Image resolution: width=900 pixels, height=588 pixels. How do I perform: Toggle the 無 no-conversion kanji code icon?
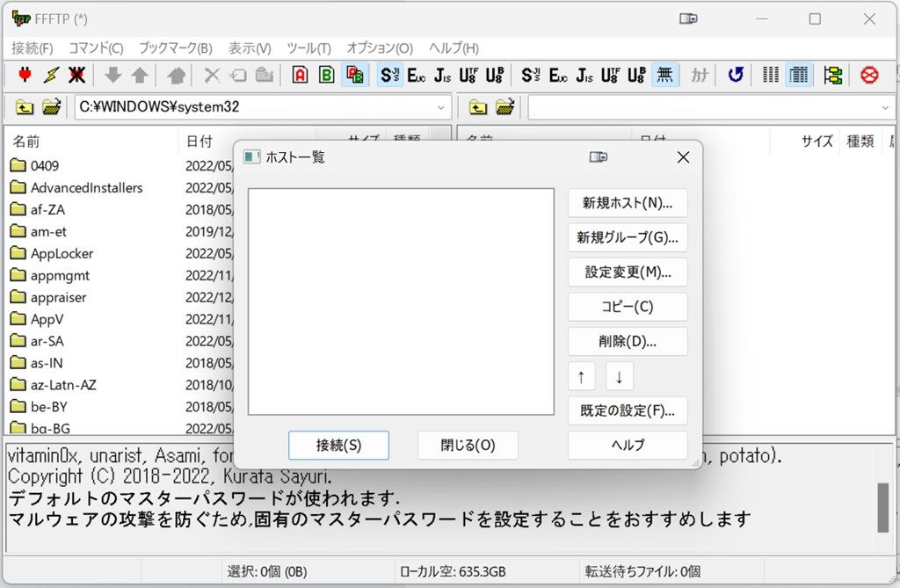(x=664, y=76)
